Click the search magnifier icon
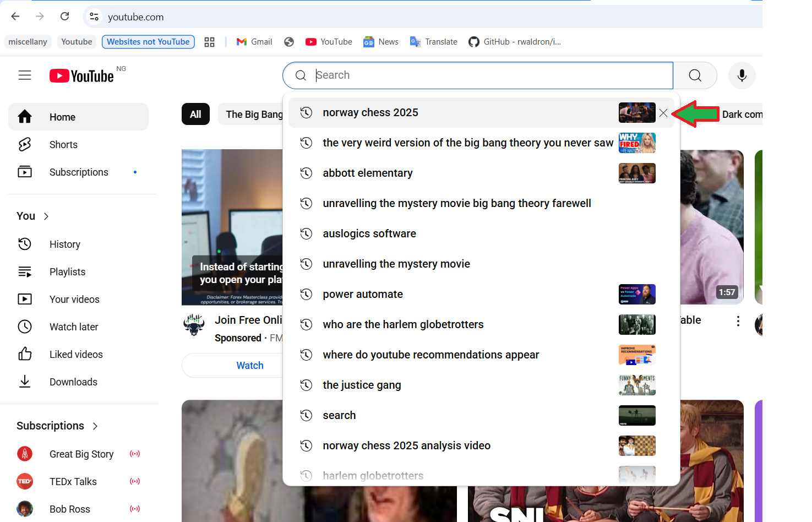Image resolution: width=812 pixels, height=522 pixels. [x=694, y=75]
